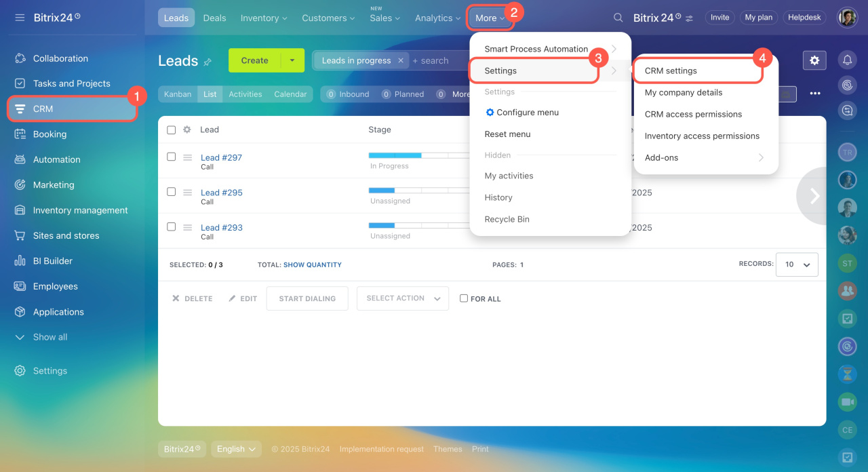Switch to the Kanban view tab
This screenshot has height=472, width=868.
tap(178, 94)
